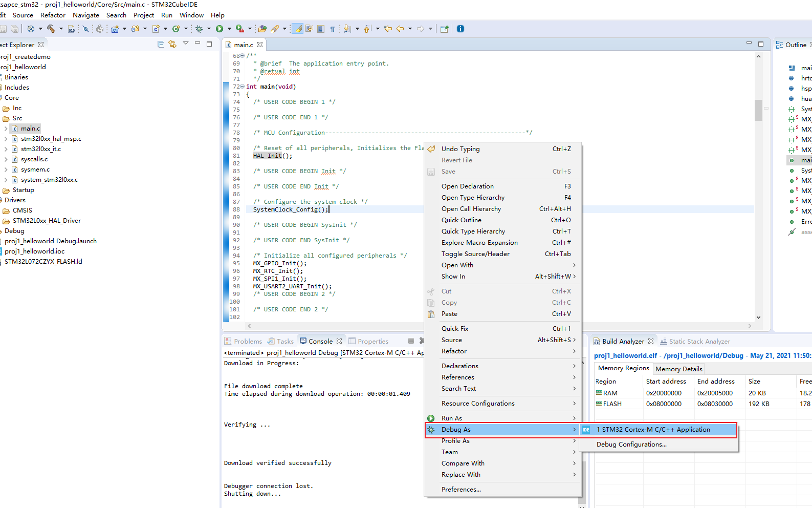Open Project Explorer view menu triangle
The image size is (812, 508).
click(x=186, y=44)
